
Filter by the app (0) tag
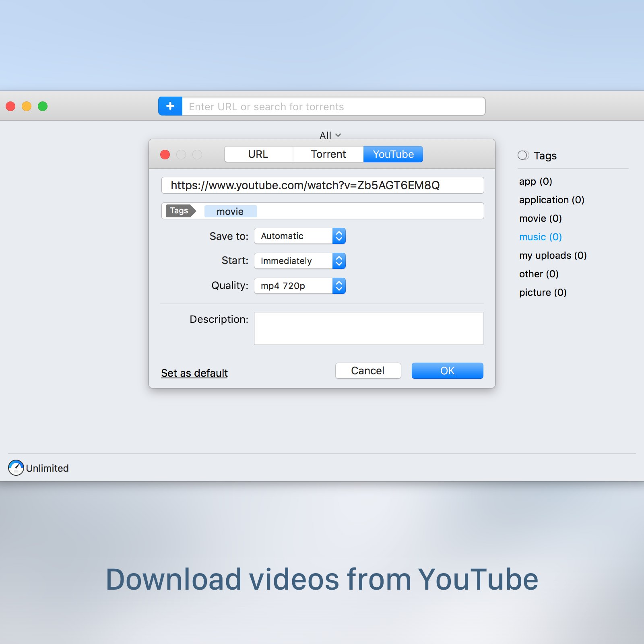[535, 182]
